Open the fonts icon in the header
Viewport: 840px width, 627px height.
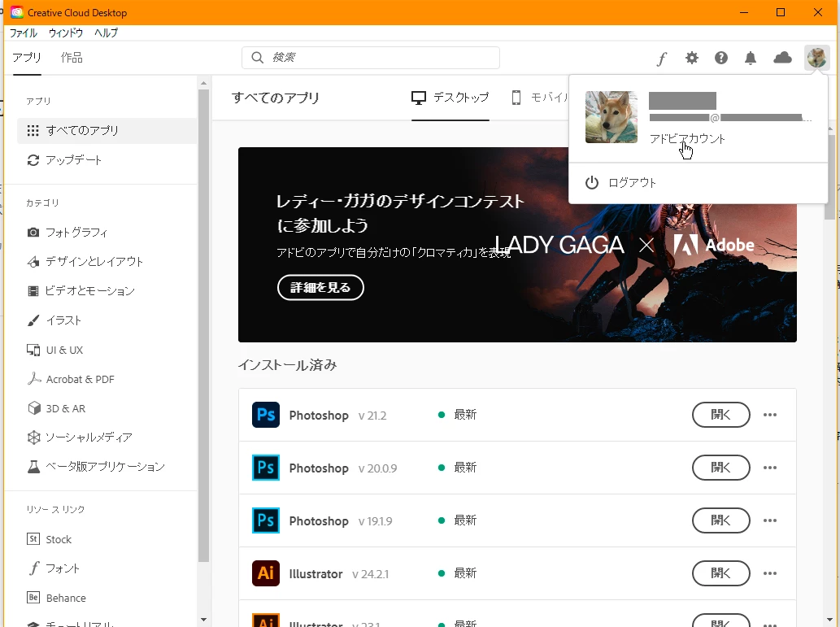pos(662,58)
